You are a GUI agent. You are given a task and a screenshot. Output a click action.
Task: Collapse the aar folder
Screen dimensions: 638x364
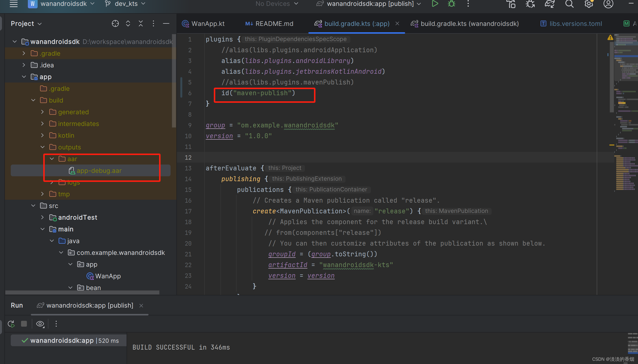click(x=52, y=159)
